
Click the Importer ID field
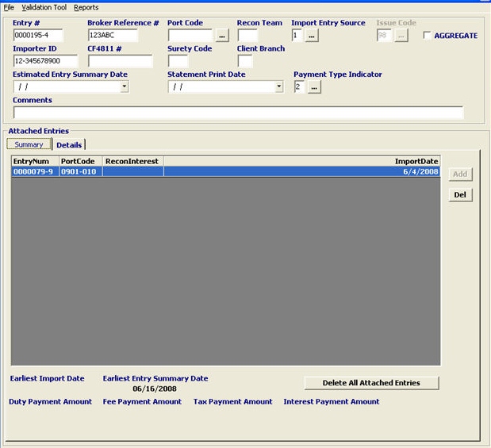[x=45, y=61]
